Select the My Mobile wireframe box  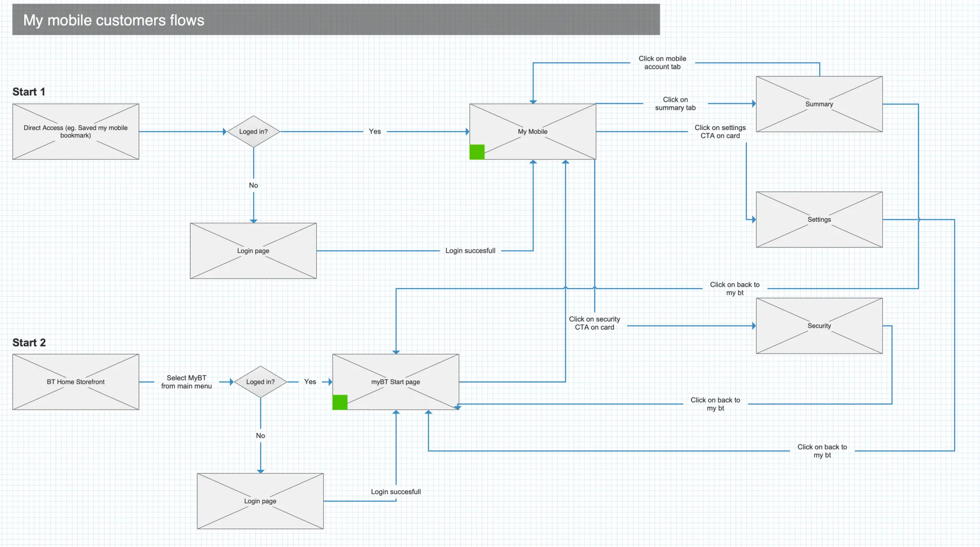pos(533,131)
